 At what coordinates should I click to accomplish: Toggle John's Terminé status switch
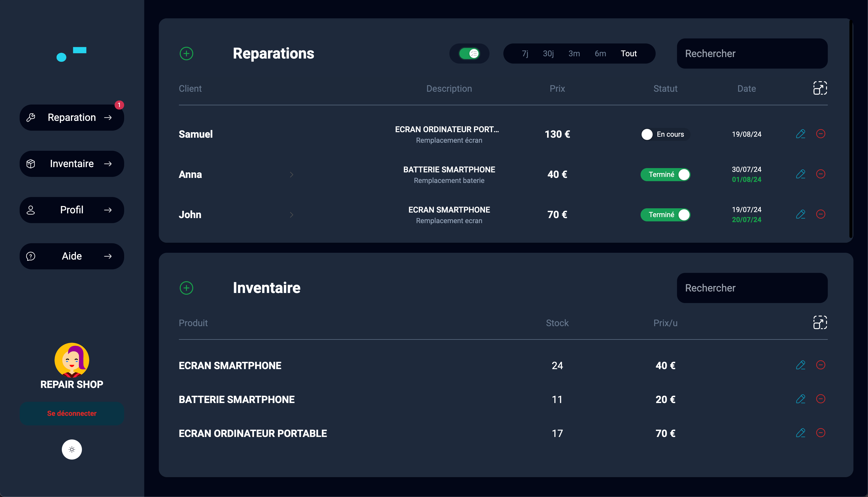[665, 215]
